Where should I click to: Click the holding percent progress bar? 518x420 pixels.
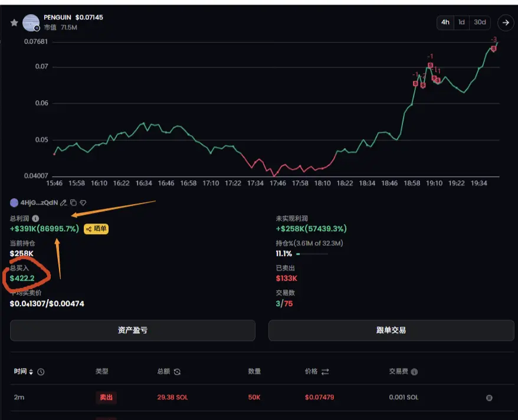click(312, 254)
